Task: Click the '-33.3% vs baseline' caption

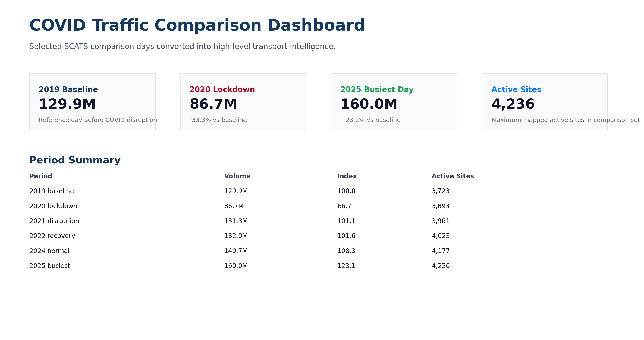Action: [x=218, y=120]
